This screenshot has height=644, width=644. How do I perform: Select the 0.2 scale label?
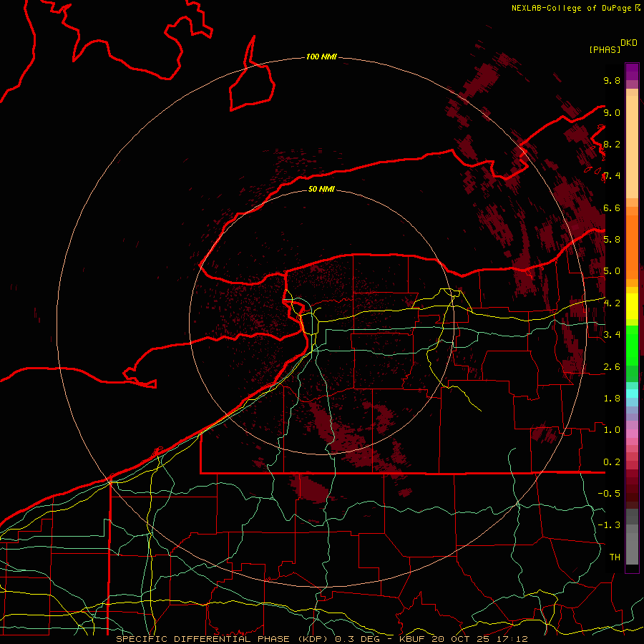coord(612,462)
